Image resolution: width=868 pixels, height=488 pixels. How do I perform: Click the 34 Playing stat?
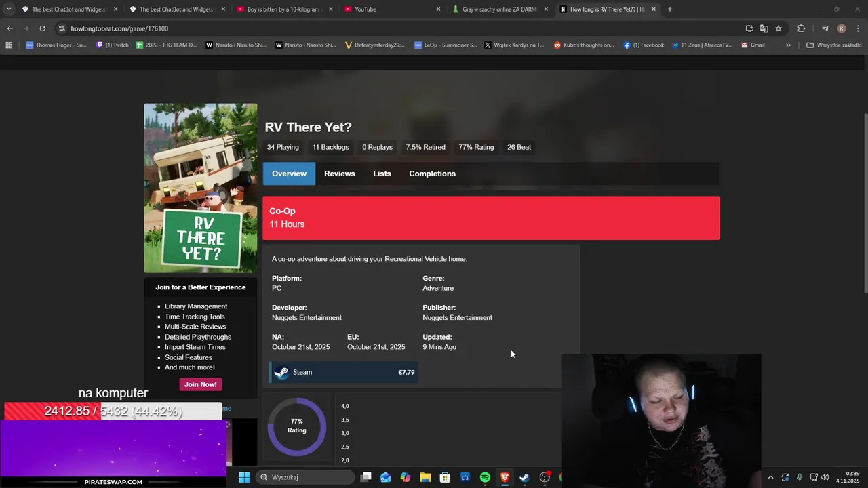[283, 147]
